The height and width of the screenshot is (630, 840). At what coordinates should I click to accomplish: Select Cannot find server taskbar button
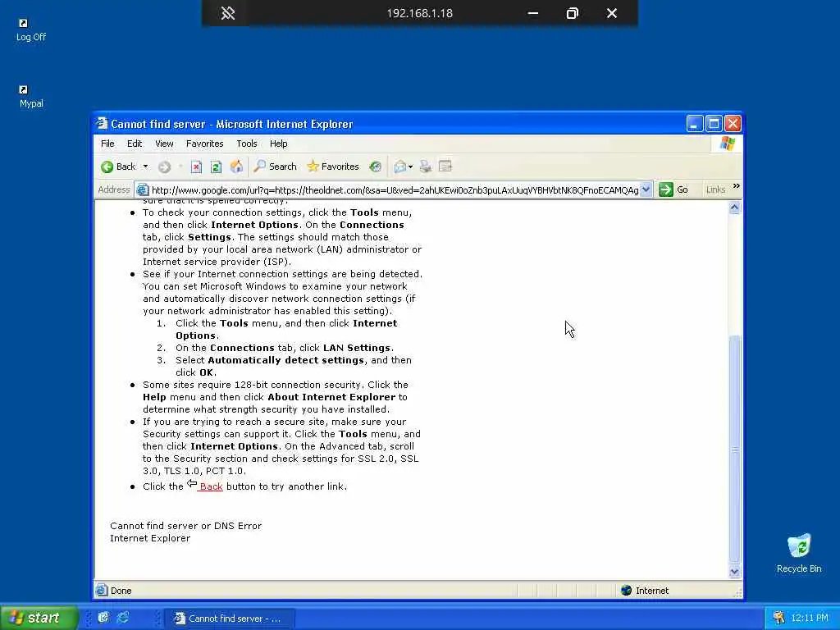point(229,619)
